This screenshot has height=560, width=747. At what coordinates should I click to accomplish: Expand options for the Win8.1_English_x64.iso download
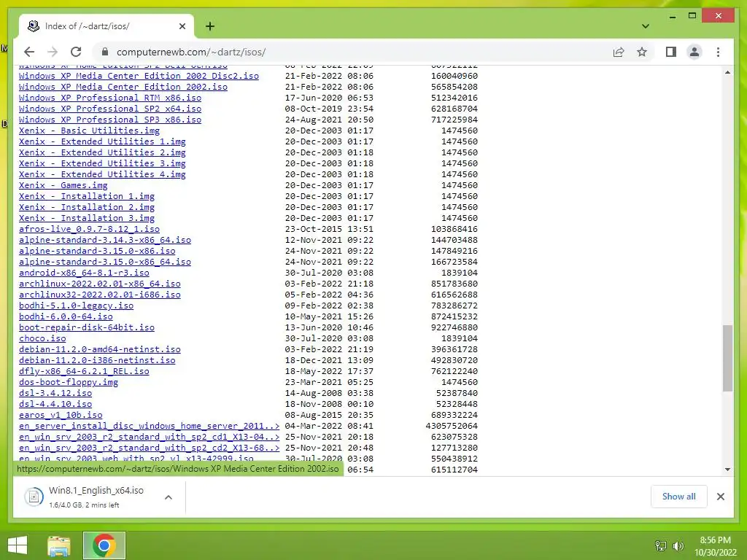click(x=169, y=497)
